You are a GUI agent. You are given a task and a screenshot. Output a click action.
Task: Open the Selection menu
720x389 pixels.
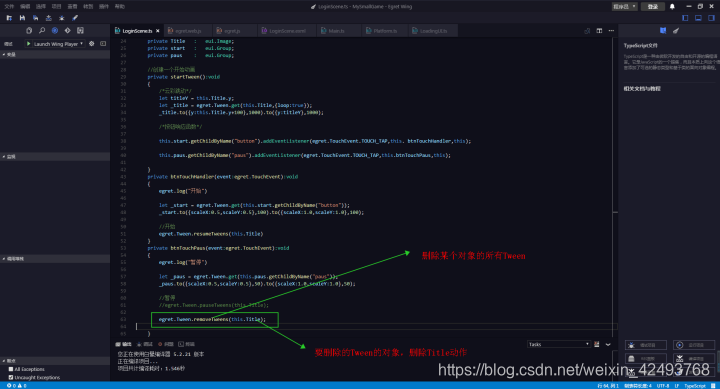tap(40, 6)
